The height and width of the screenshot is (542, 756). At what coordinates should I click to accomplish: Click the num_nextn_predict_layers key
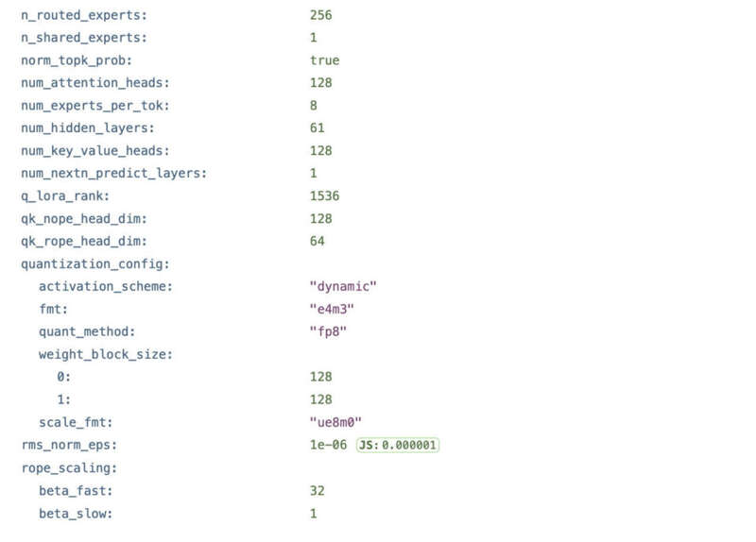pyautogui.click(x=113, y=174)
